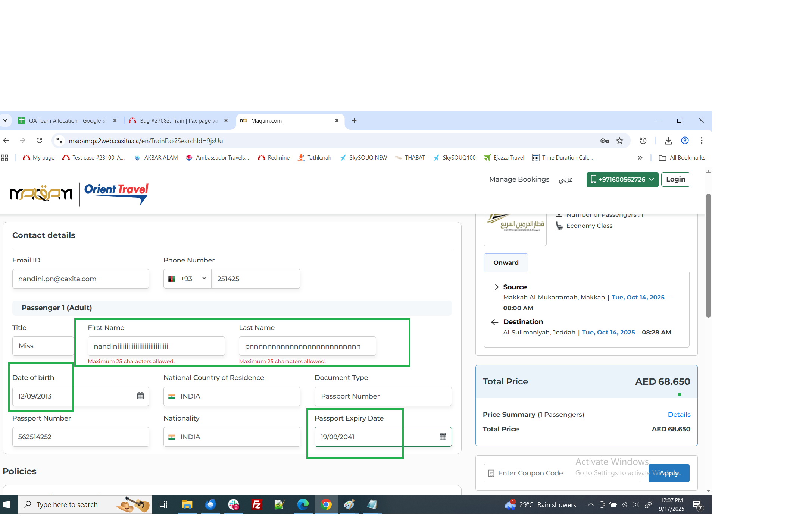Open the saved passwords key icon
Screen dimensions: 812x525
point(605,141)
